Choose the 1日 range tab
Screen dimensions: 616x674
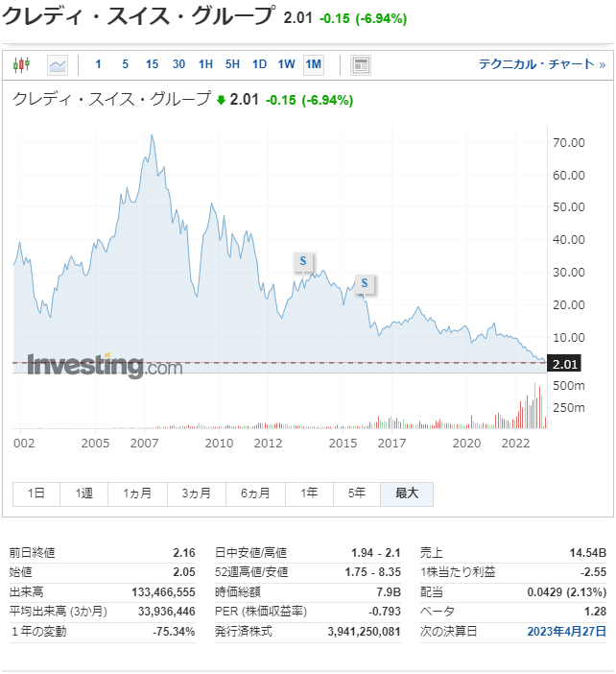coord(36,493)
